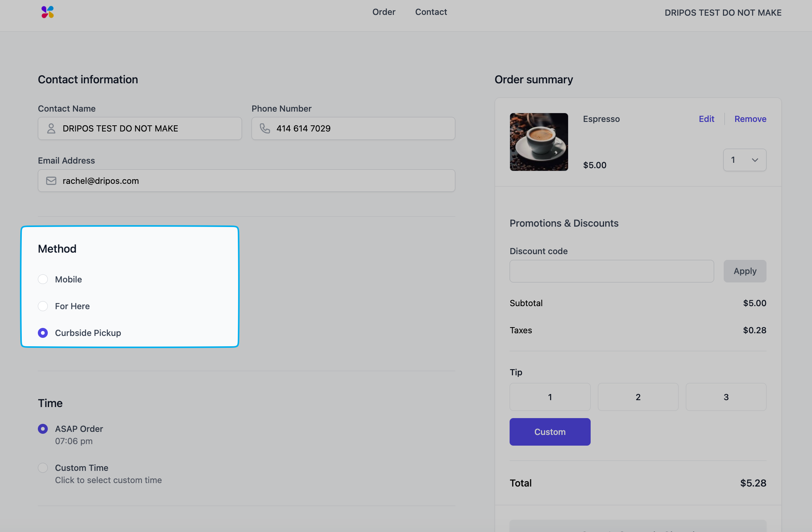Viewport: 812px width, 532px height.
Task: Select the Mobile method radio button
Action: pyautogui.click(x=43, y=279)
